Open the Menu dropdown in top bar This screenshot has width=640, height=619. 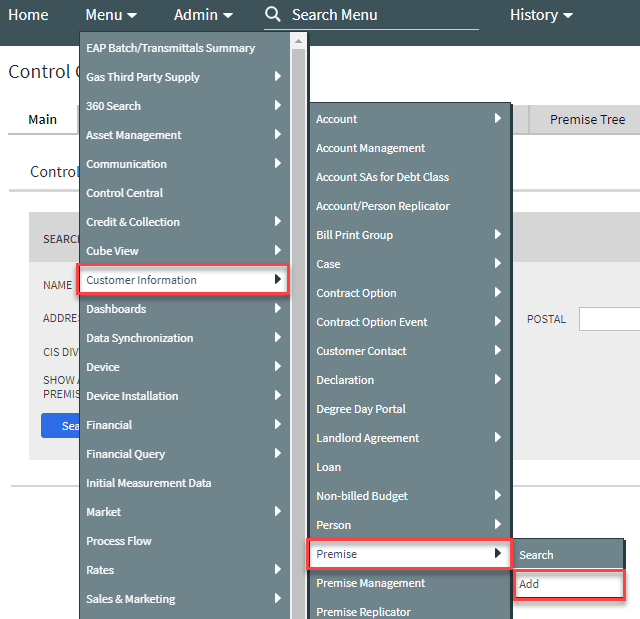(111, 15)
